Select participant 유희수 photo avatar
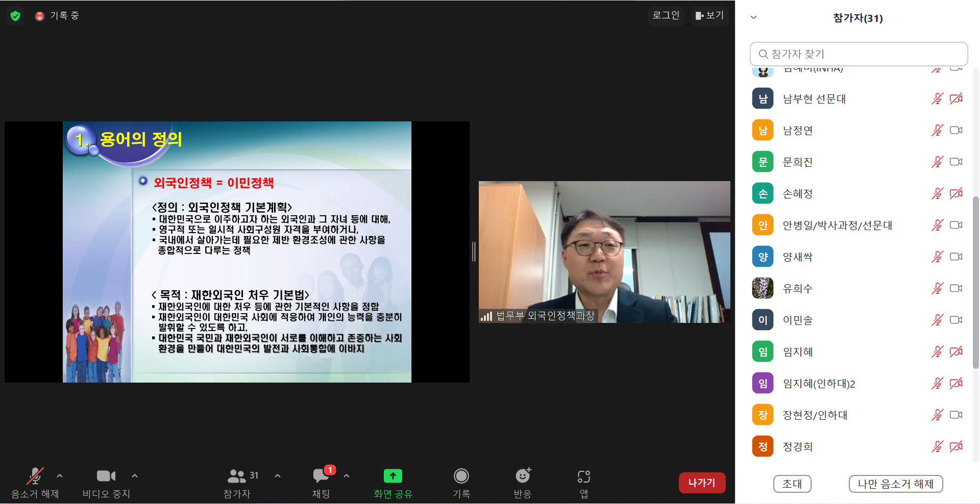 763,288
